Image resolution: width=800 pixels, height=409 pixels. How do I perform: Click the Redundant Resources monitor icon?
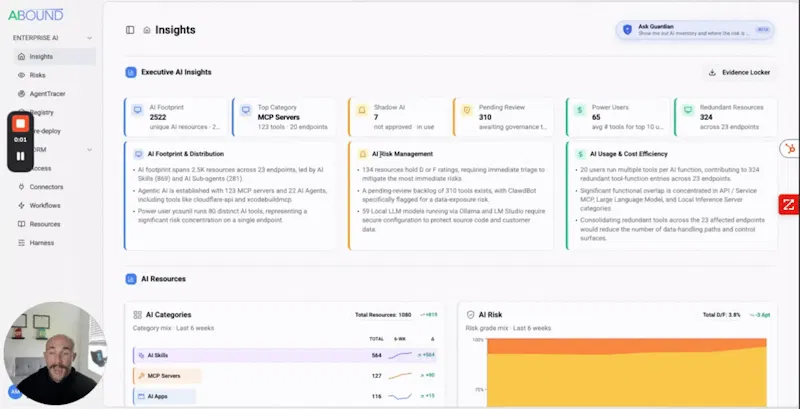pyautogui.click(x=688, y=110)
